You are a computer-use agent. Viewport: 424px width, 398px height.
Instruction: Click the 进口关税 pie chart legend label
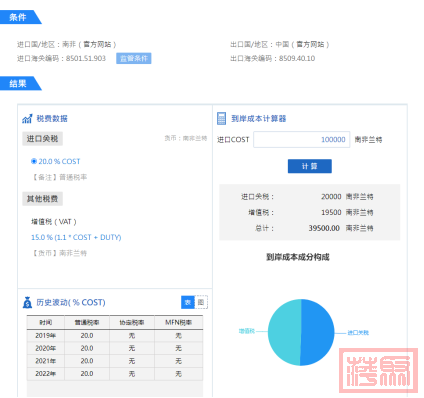click(x=358, y=332)
